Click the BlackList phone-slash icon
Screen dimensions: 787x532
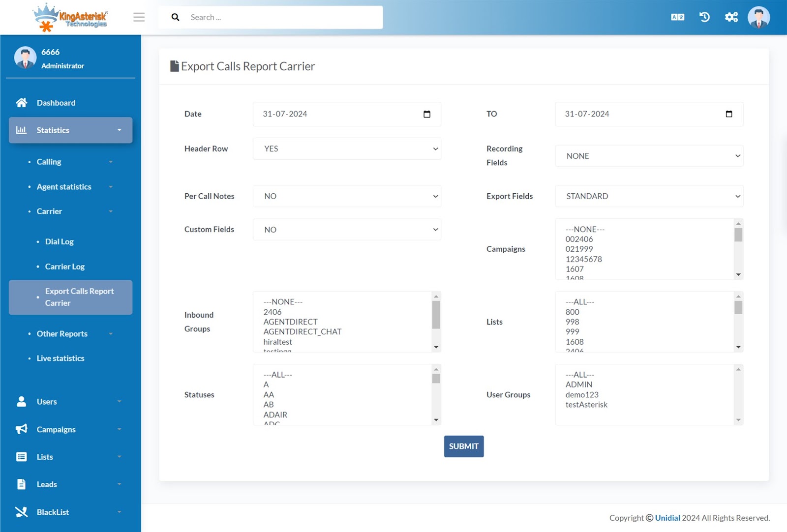point(21,512)
